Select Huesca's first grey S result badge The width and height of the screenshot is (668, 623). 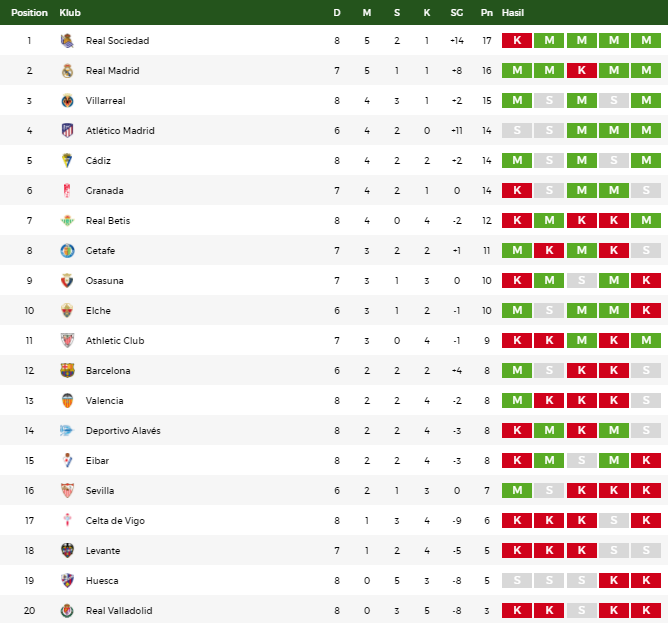click(517, 580)
